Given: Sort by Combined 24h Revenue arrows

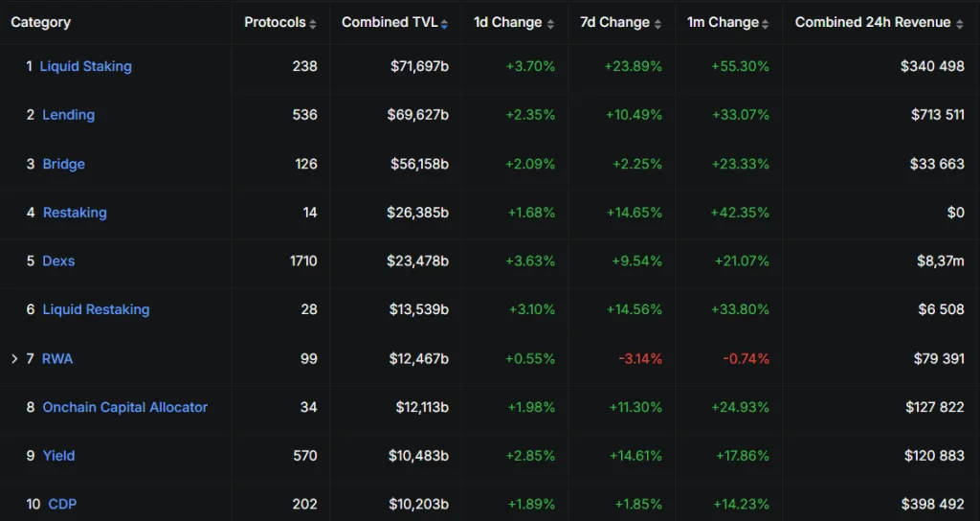Looking at the screenshot, I should (x=960, y=23).
